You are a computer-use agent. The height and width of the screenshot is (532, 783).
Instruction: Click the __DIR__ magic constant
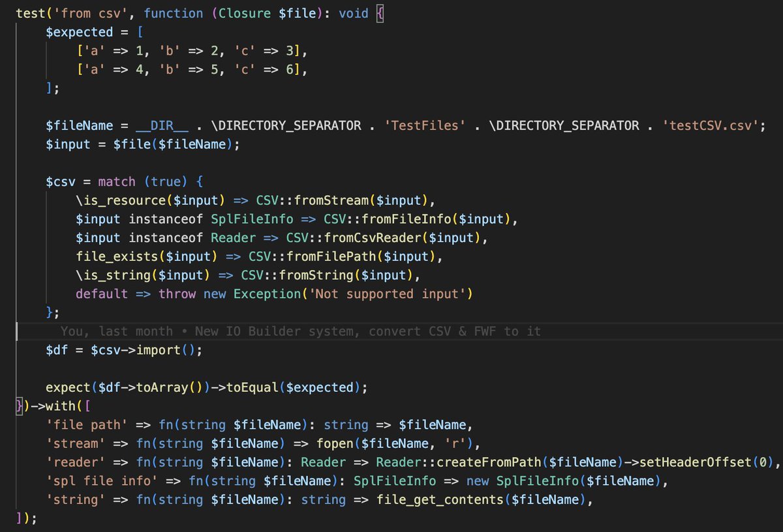[x=162, y=125]
